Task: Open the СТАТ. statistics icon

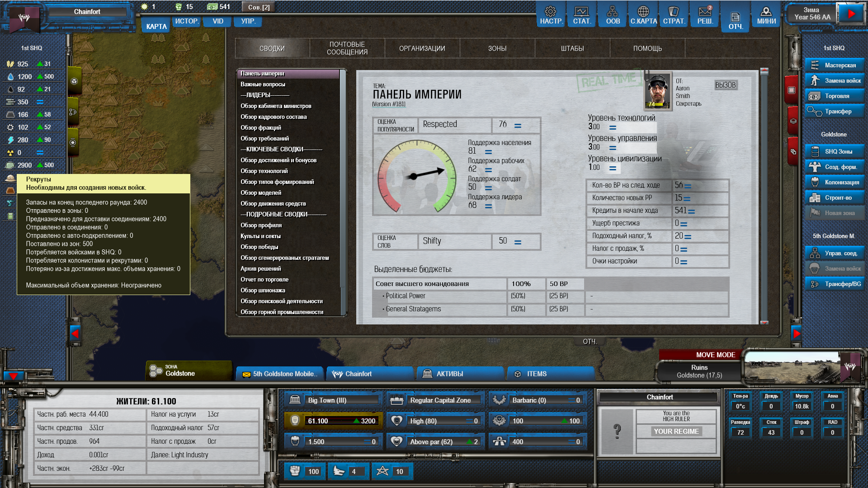Action: [581, 15]
